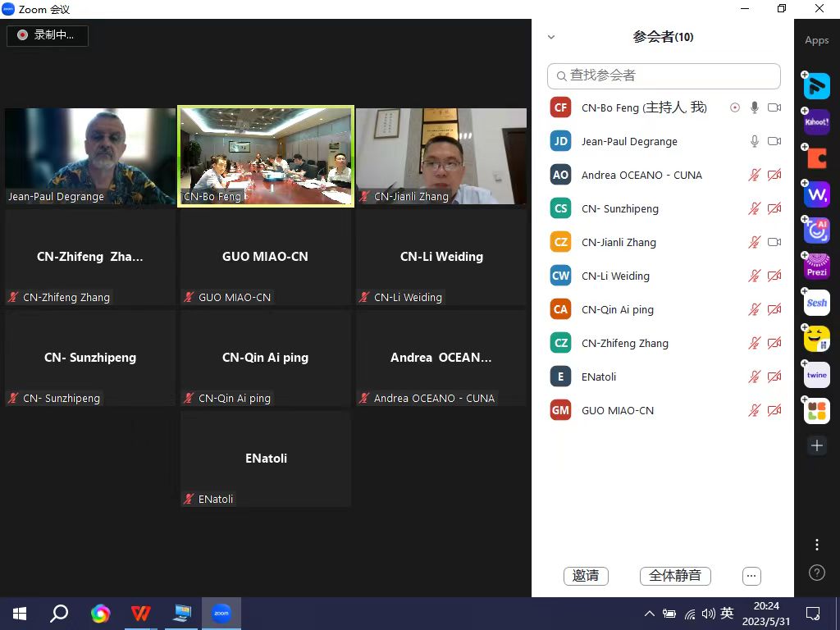Unmute Andrea OCEANO - CUNA's microphone
840x630 pixels.
754,175
